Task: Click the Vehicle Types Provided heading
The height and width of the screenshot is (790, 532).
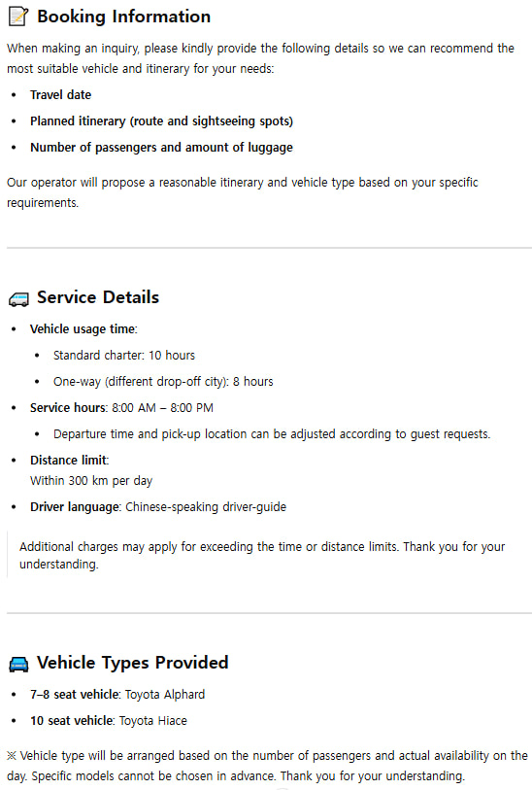Action: [133, 663]
